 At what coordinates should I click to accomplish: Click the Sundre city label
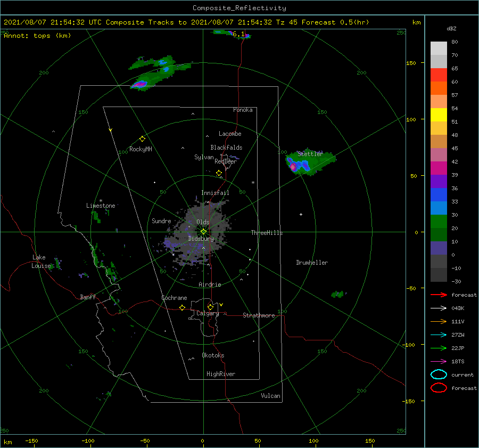(161, 221)
